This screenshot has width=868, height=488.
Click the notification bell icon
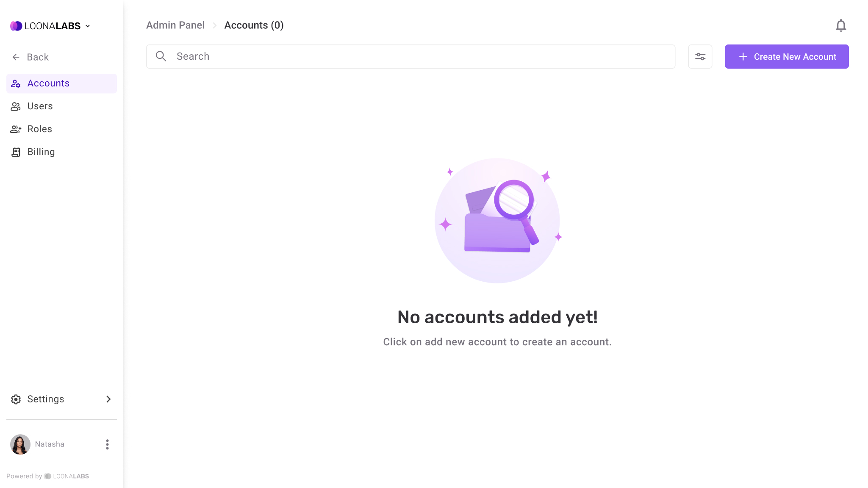click(840, 25)
